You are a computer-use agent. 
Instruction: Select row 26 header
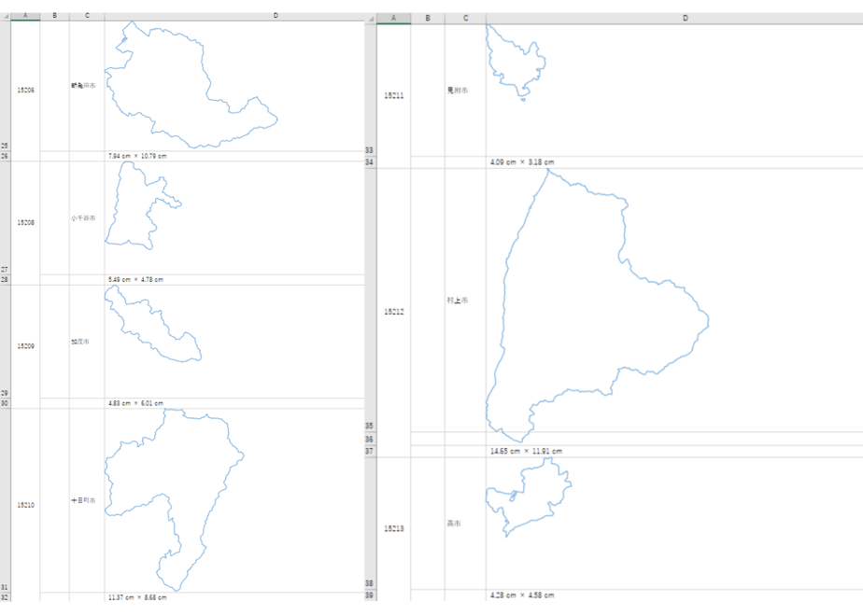click(5, 156)
